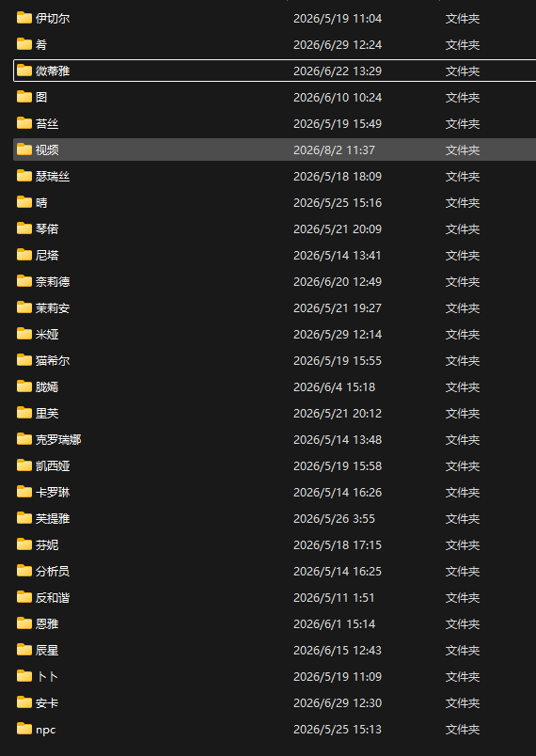Viewport: 536px width, 756px height.
Task: Click the 安卡 folder icon
Action: 24,702
